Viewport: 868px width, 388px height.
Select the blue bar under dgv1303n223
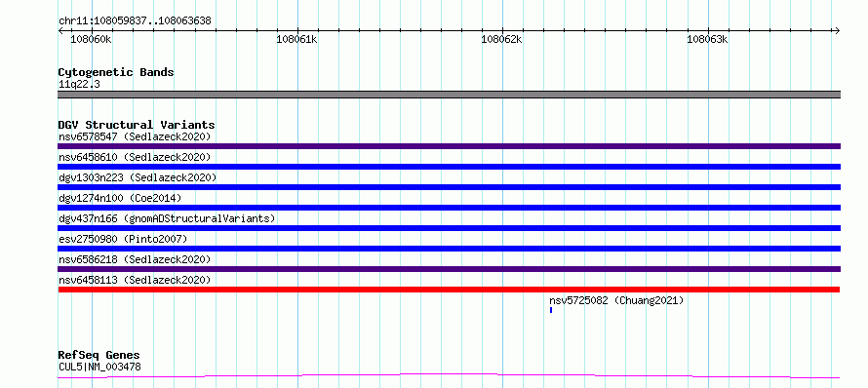click(449, 187)
